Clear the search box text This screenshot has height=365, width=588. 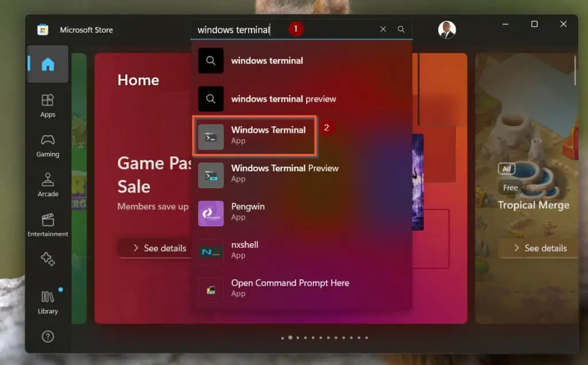point(383,29)
